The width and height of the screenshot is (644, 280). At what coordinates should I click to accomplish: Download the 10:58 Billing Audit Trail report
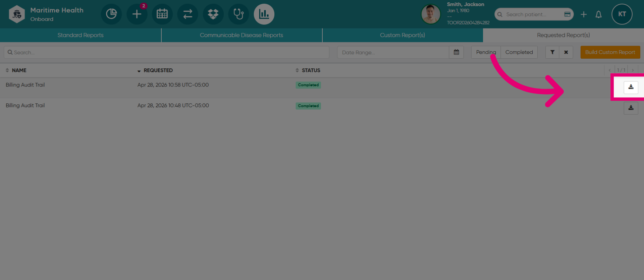click(631, 87)
